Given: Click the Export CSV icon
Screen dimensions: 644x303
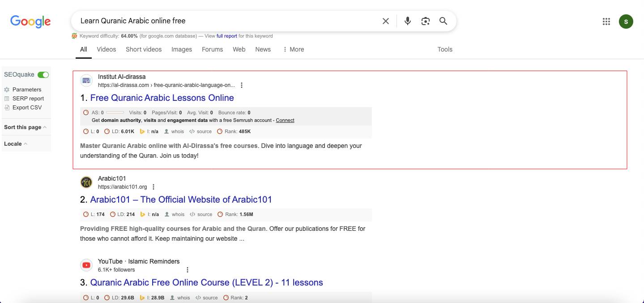Looking at the screenshot, I should (7, 108).
